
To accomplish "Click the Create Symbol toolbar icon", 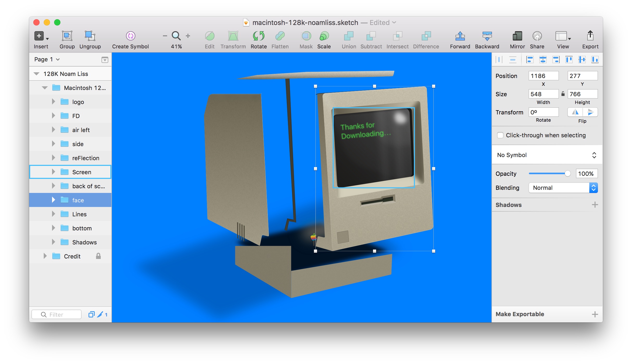I will tap(130, 36).
